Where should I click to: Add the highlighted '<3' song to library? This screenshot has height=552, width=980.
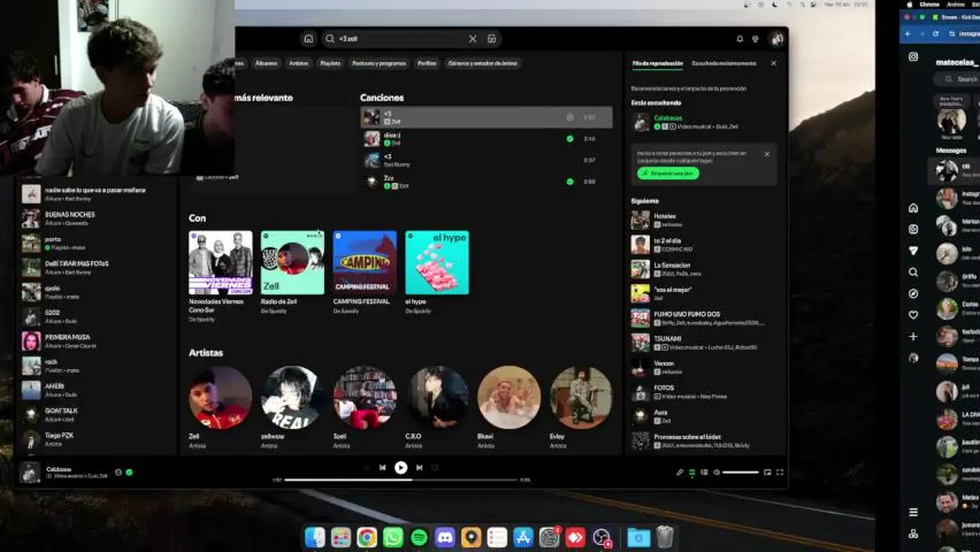click(570, 117)
